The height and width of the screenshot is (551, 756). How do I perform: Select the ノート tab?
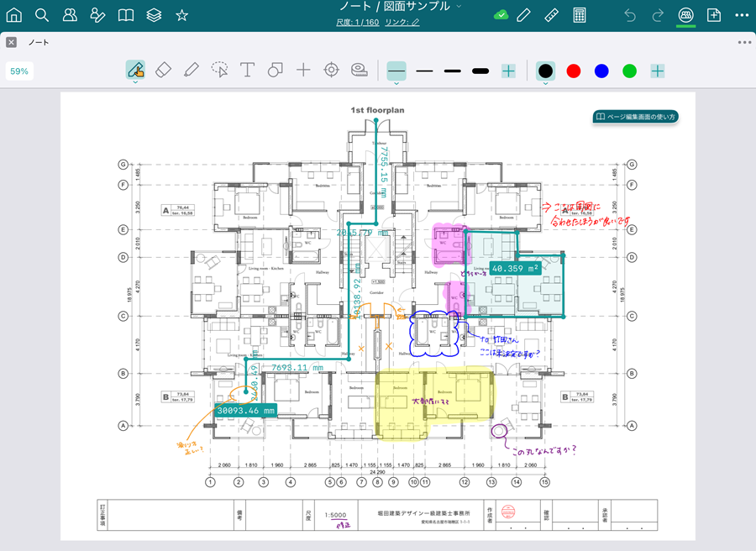coord(38,42)
